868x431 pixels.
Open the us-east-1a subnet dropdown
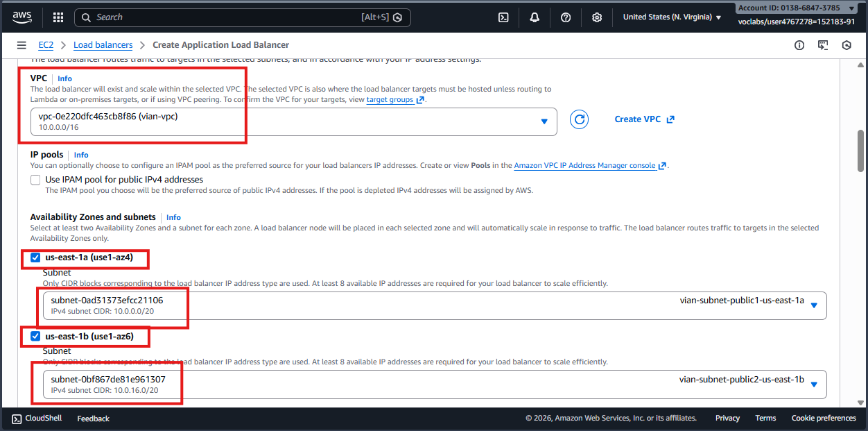tap(435, 305)
